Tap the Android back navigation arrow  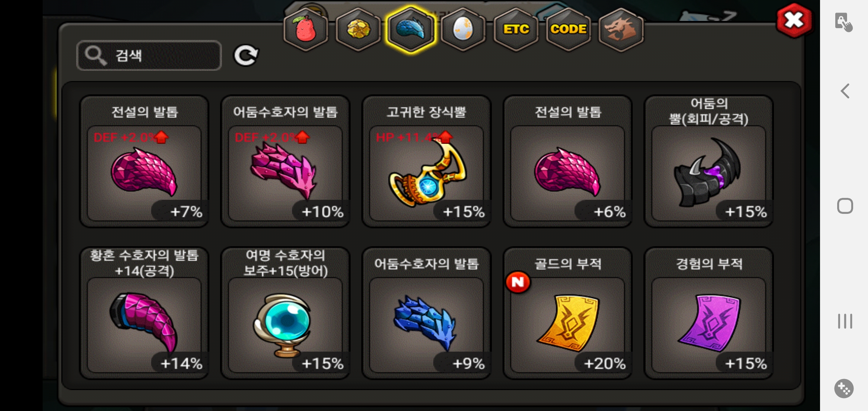[x=845, y=91]
